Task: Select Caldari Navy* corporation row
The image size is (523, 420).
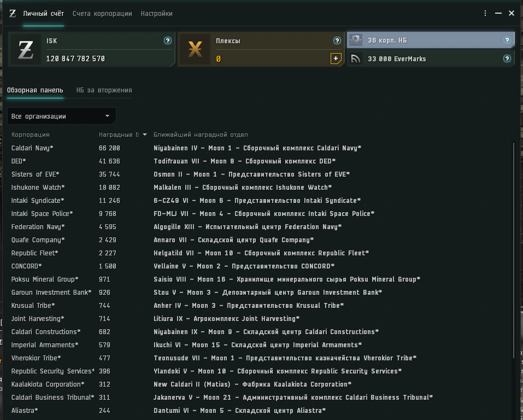Action: [260, 148]
